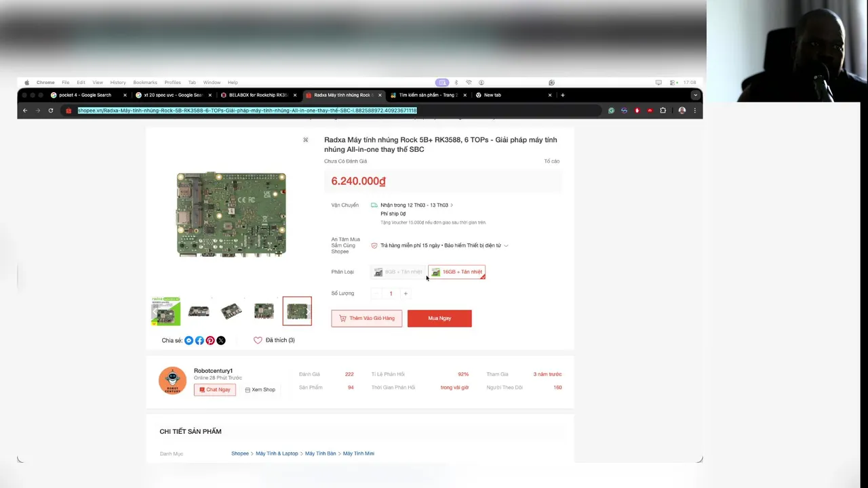Image resolution: width=868 pixels, height=488 pixels.
Task: Select the fourth product thumbnail
Action: pos(264,311)
